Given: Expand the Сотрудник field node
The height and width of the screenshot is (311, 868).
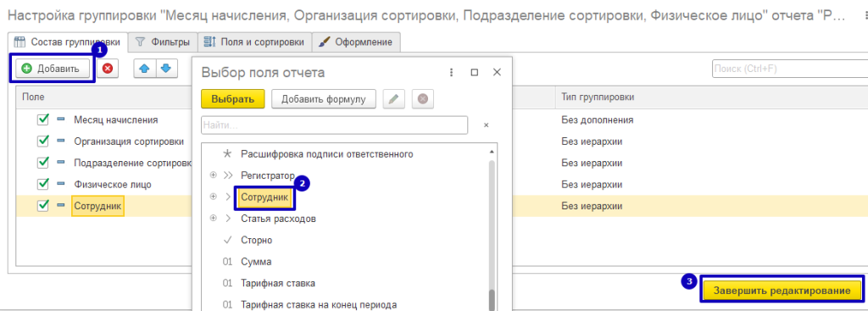Looking at the screenshot, I should click(x=214, y=197).
